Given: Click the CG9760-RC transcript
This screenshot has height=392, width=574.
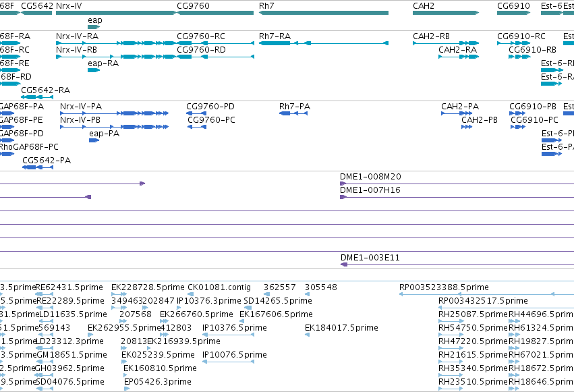Looking at the screenshot, I should point(215,43).
